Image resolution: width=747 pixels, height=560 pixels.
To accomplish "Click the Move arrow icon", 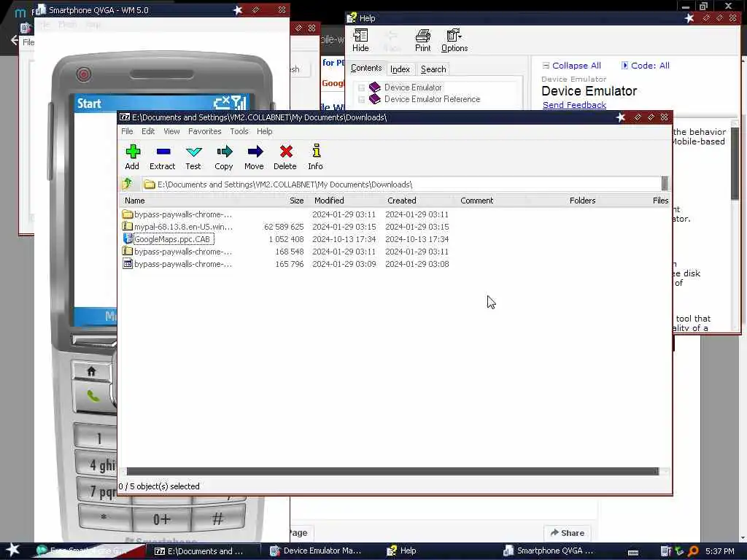I will coord(255,157).
